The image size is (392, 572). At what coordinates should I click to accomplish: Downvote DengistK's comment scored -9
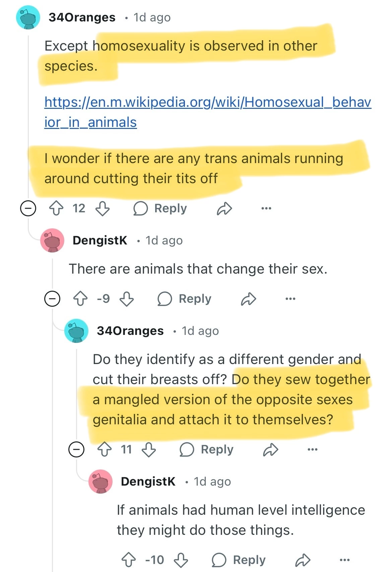pyautogui.click(x=127, y=299)
